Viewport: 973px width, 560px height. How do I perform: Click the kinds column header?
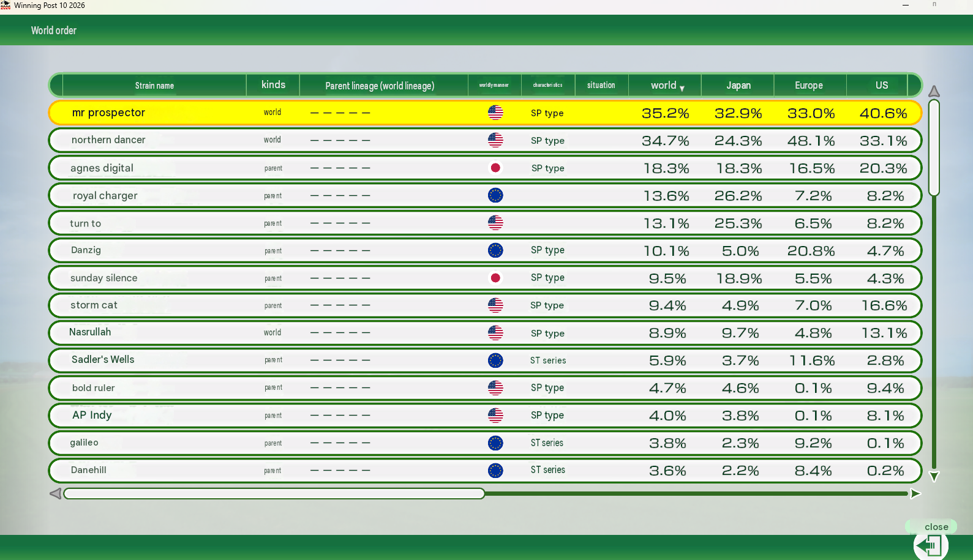click(x=273, y=85)
